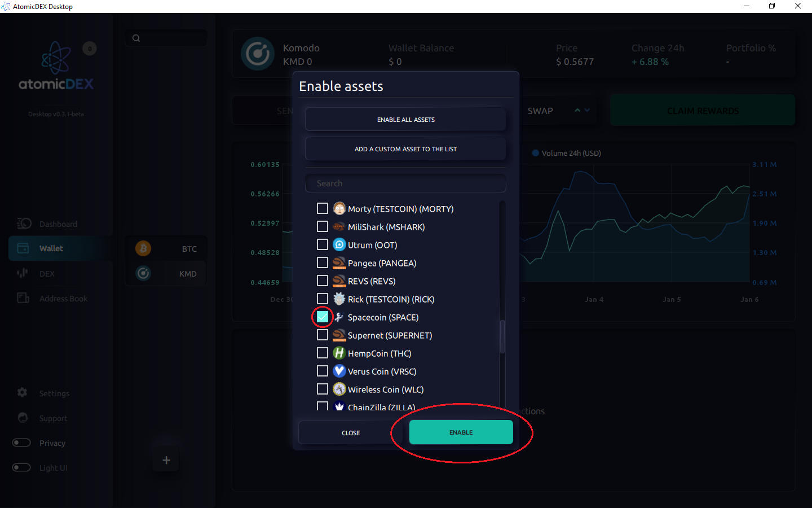Click the atomicDEX logo
Image resolution: width=812 pixels, height=508 pixels.
coord(56,66)
